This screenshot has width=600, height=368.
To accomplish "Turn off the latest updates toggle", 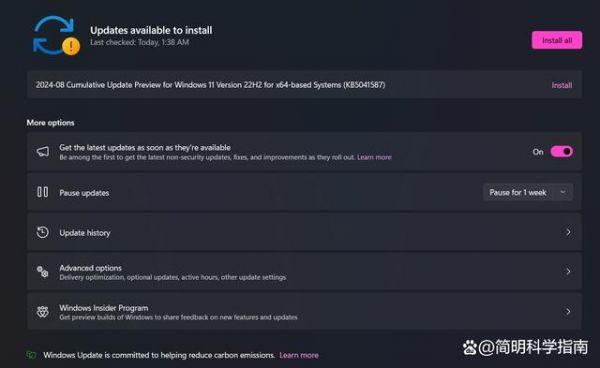I will tap(561, 151).
